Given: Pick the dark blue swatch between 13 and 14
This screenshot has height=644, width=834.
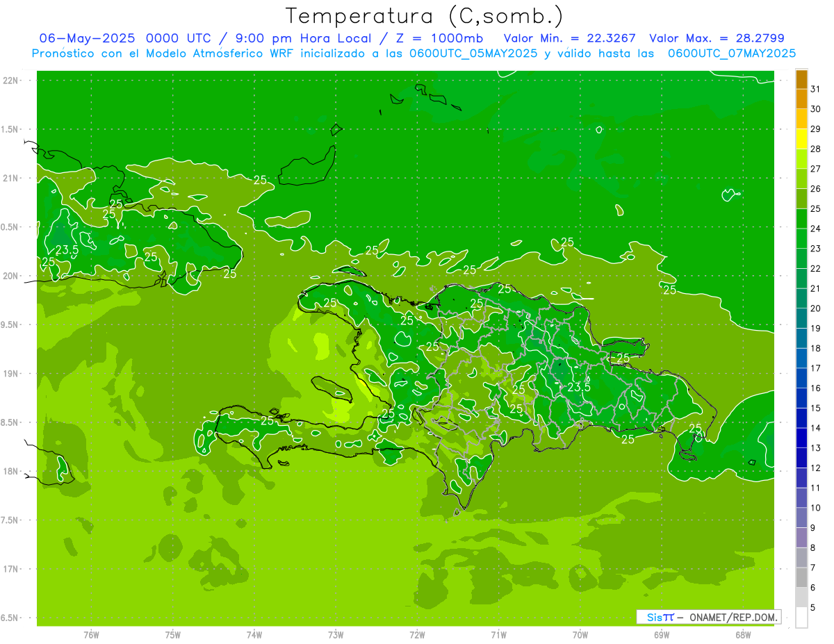Looking at the screenshot, I should click(x=801, y=438).
